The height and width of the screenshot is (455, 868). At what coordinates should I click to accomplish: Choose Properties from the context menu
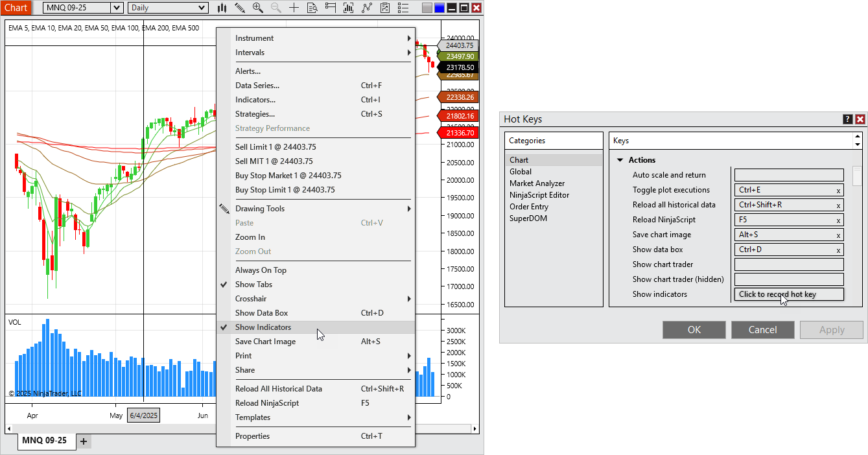click(252, 436)
